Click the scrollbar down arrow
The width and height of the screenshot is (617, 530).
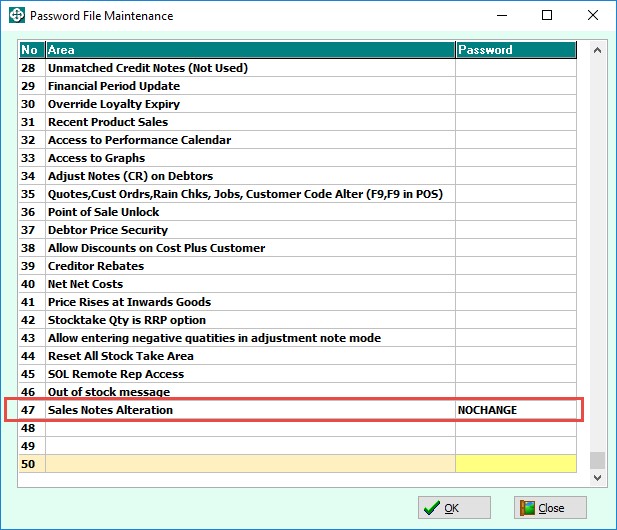click(597, 478)
